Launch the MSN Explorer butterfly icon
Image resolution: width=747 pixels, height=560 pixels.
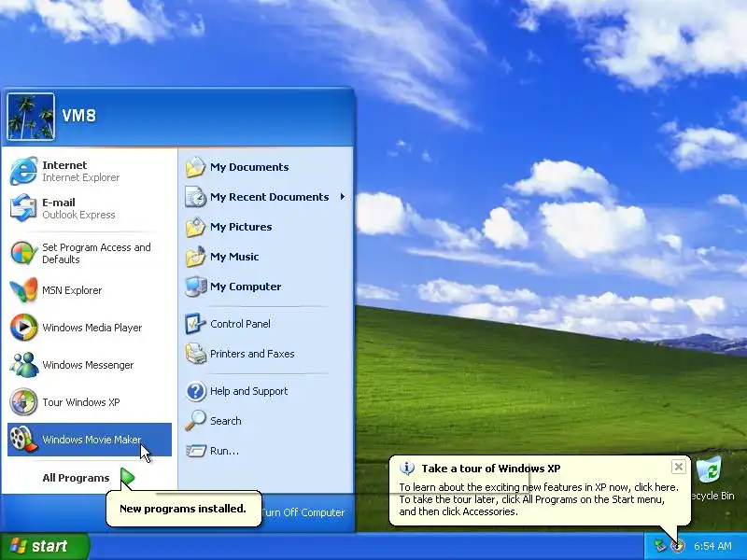(23, 290)
